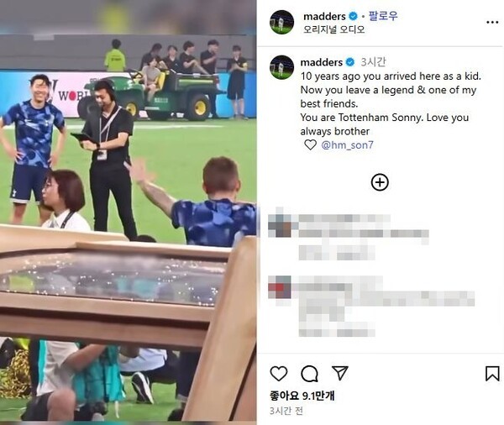Click the verified badge beside caption username
504x425 pixels.
[350, 62]
